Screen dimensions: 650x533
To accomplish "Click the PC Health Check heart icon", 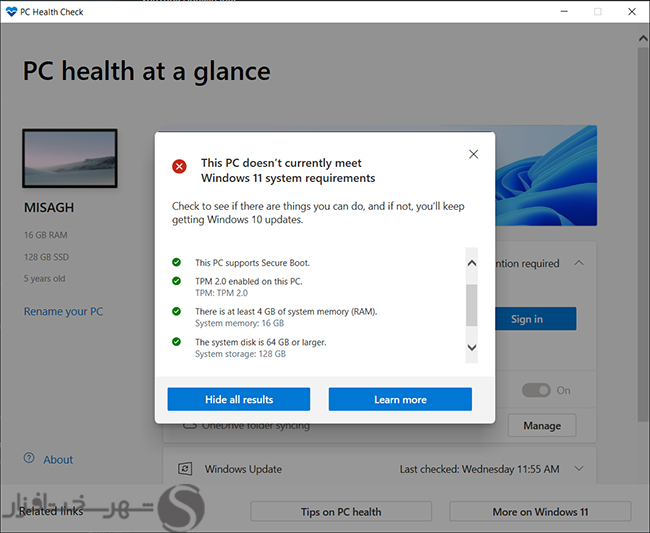I will (11, 12).
